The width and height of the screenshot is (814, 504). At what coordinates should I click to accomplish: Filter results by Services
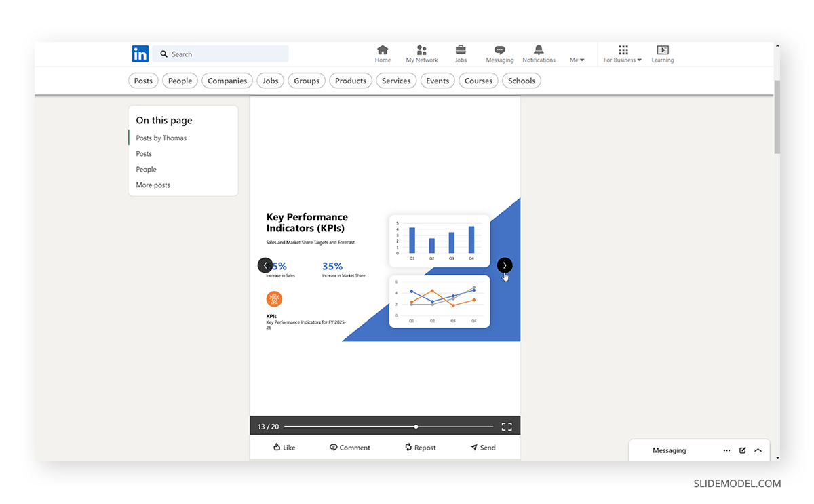396,81
